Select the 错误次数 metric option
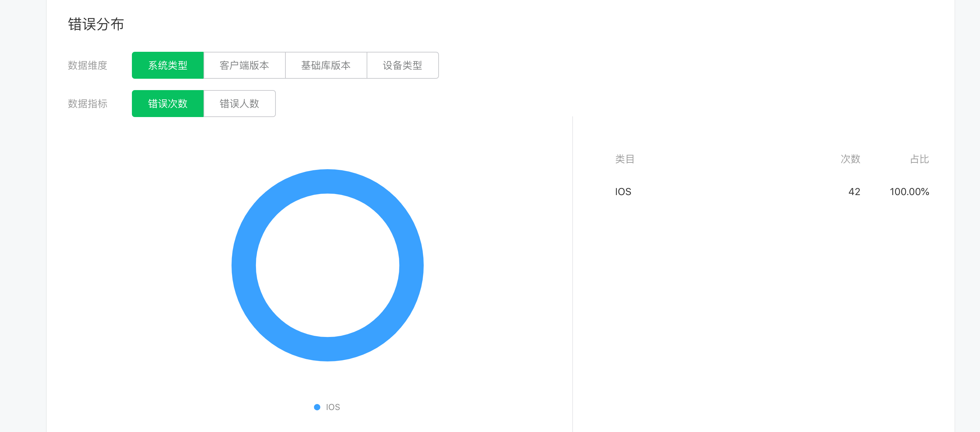This screenshot has width=980, height=432. click(167, 104)
